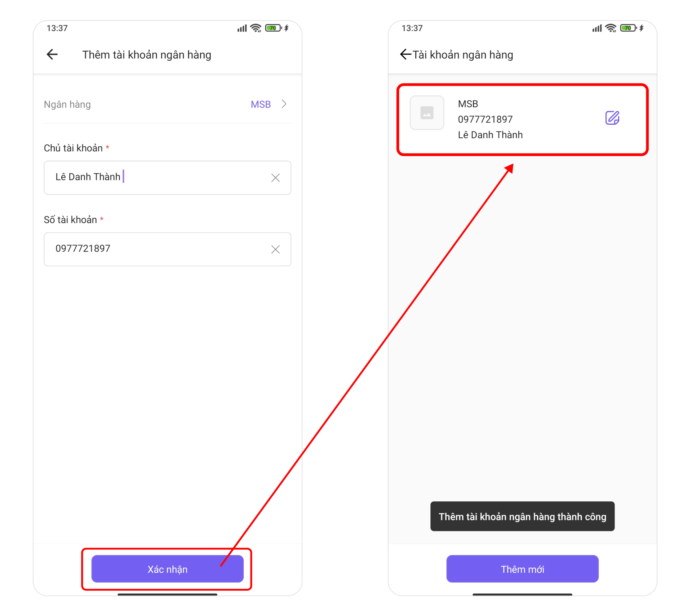Tap the Ngân hàng label row
This screenshot has height=616, width=692.
point(168,105)
